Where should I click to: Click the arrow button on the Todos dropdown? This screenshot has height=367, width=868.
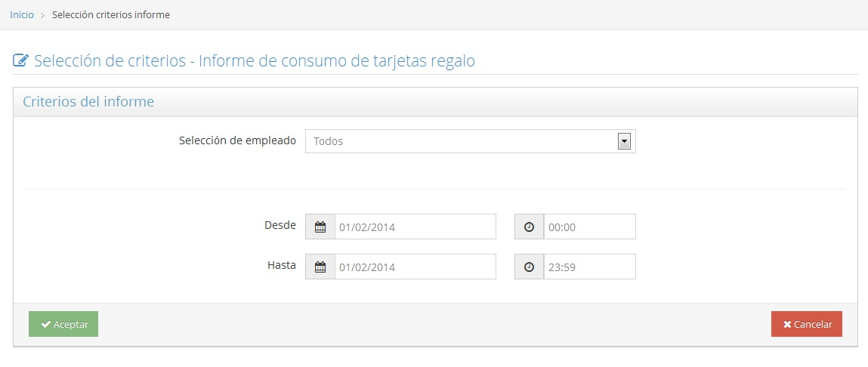point(624,141)
